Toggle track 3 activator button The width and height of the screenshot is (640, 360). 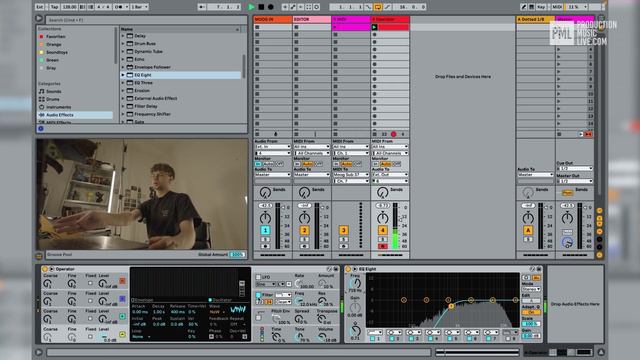pos(343,231)
